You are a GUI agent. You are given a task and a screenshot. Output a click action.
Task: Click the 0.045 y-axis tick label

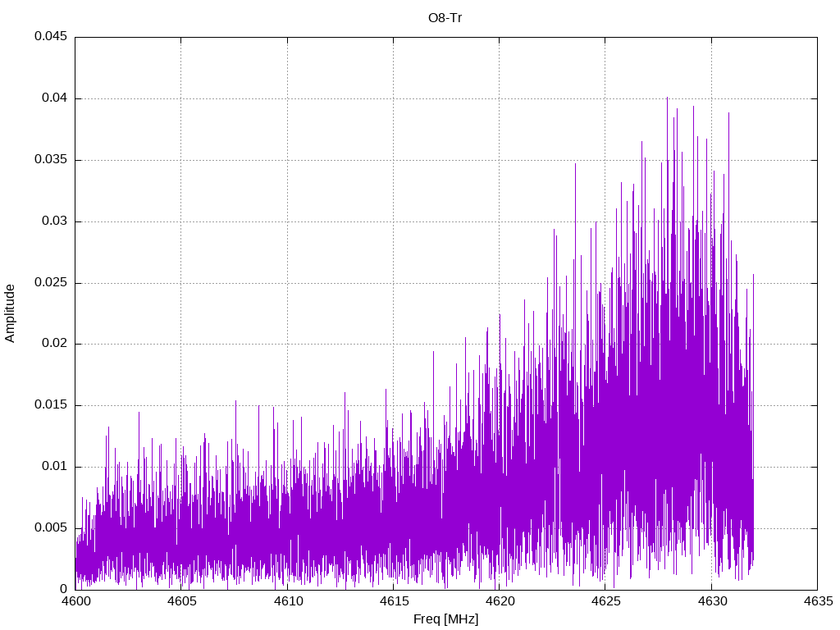[50, 37]
